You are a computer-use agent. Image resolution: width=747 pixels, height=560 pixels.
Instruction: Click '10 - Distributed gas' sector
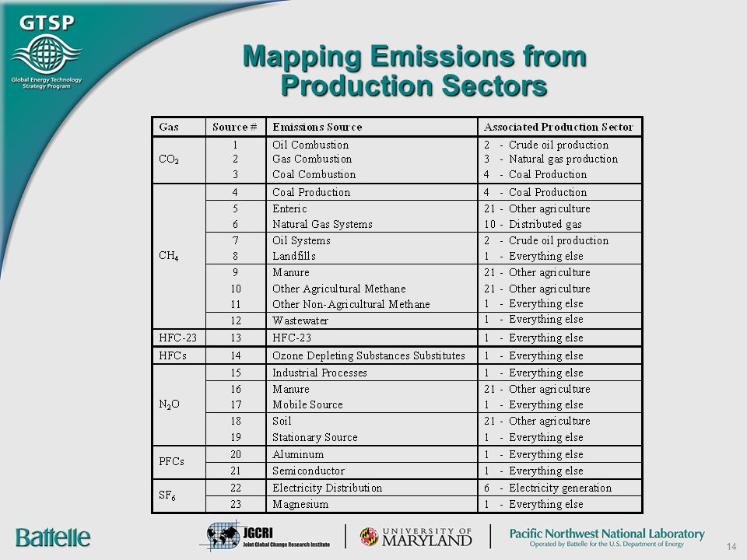(532, 224)
